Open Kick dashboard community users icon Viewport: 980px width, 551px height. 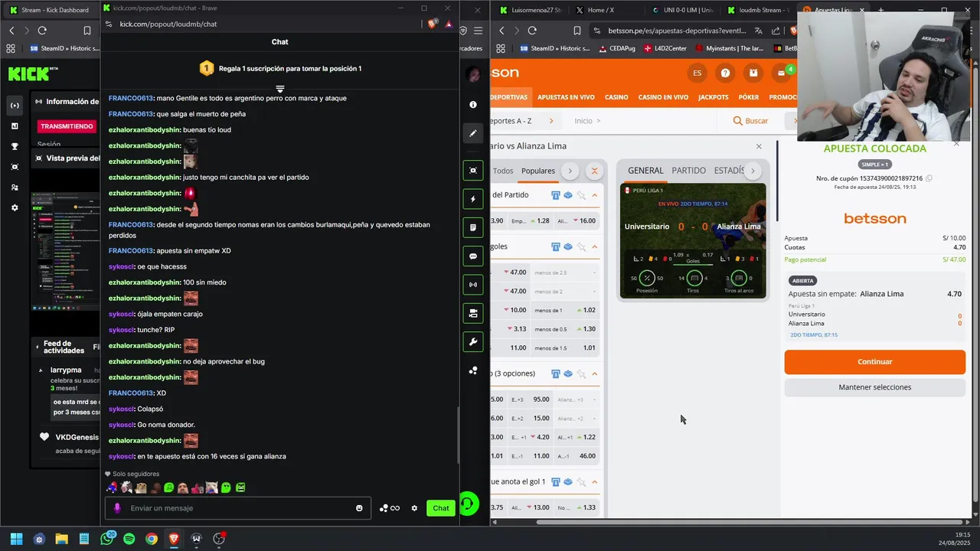pos(15,187)
